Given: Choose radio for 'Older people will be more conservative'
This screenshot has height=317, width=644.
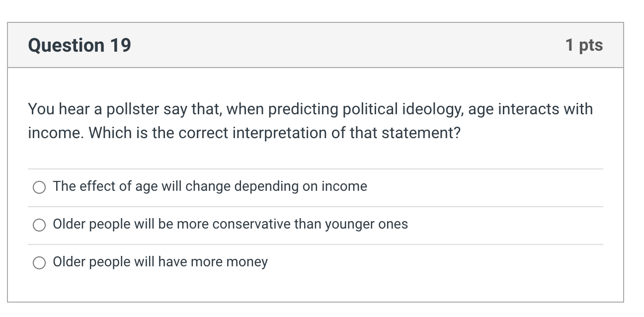Looking at the screenshot, I should (39, 225).
